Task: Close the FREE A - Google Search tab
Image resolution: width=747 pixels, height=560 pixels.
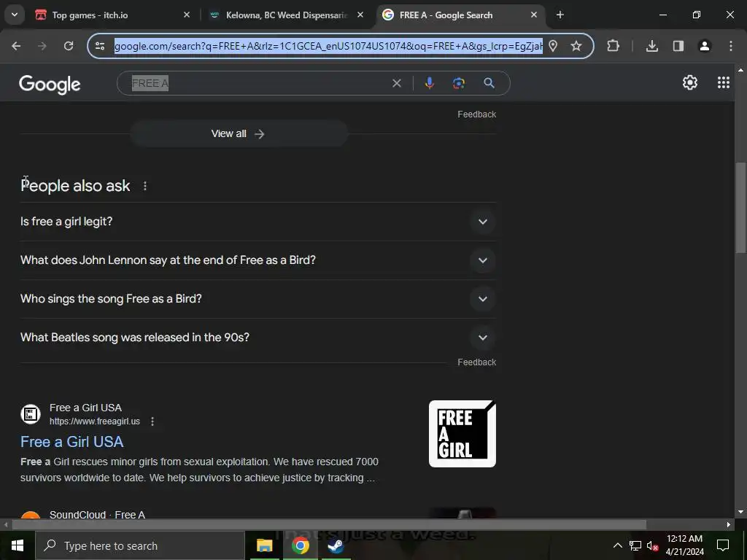Action: [534, 15]
